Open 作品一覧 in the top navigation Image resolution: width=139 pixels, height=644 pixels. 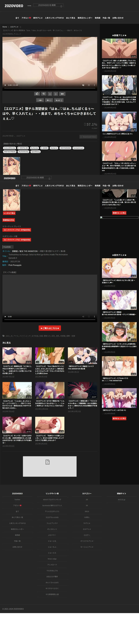coord(106,18)
